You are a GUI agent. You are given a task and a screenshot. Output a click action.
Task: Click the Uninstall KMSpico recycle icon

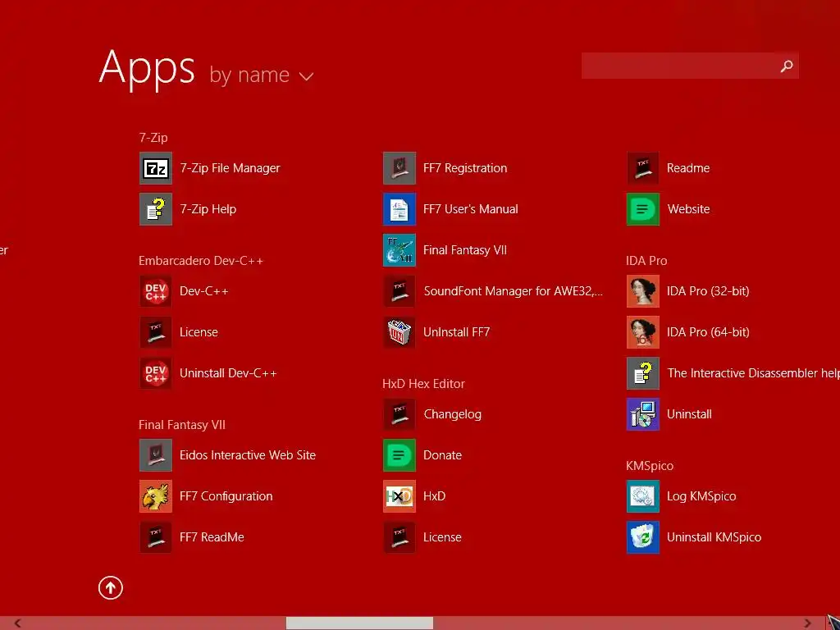tap(643, 537)
